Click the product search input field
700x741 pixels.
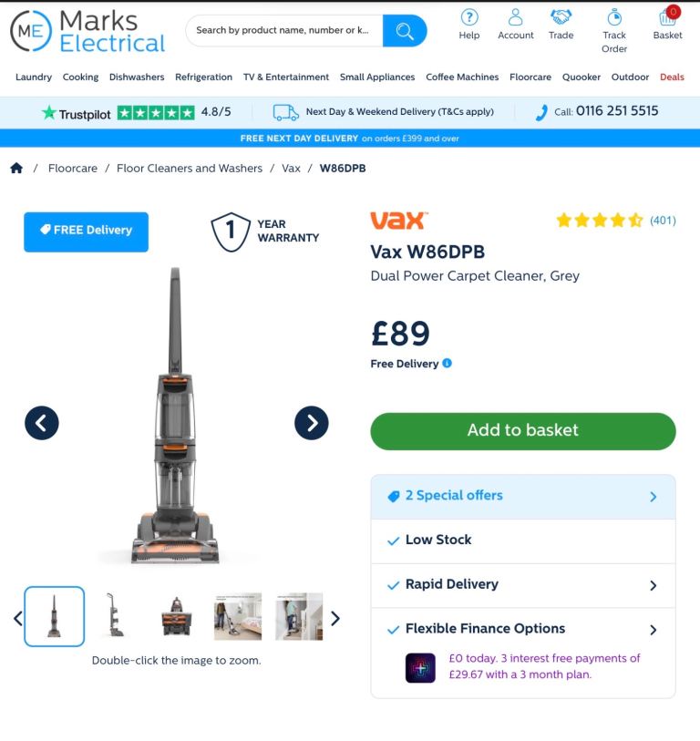(284, 31)
